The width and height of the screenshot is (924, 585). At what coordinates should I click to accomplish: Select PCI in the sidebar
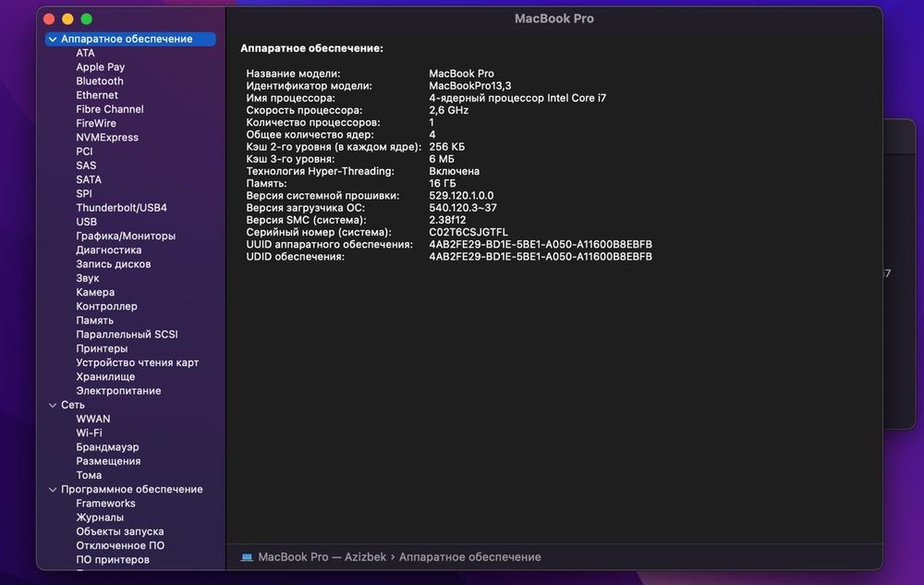[84, 152]
